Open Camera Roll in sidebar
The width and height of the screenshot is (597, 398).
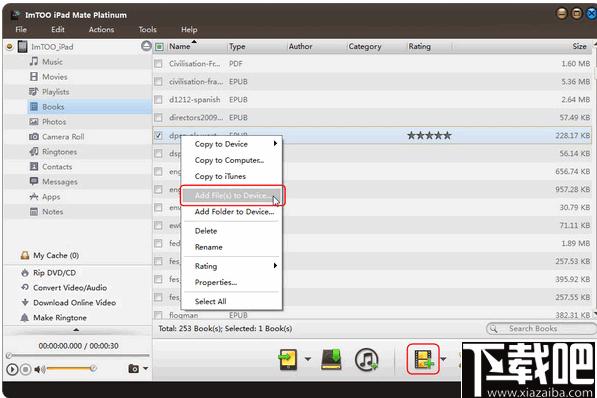[63, 137]
